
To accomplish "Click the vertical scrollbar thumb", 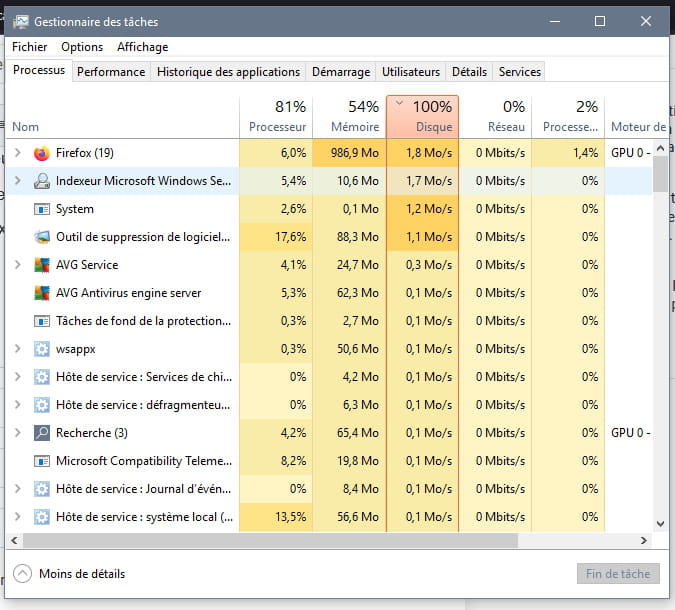I will 660,174.
